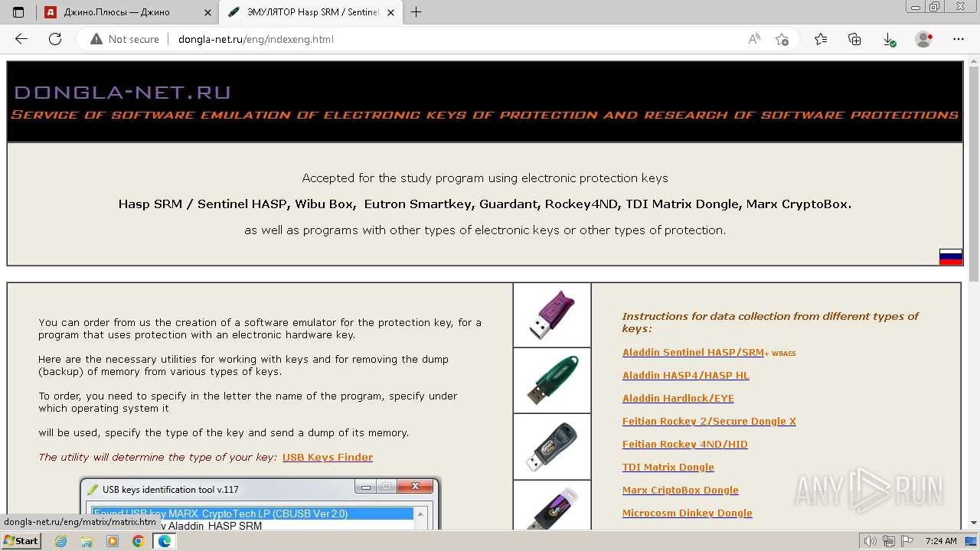Open the Downloads panel
The height and width of the screenshot is (551, 980).
click(x=889, y=39)
